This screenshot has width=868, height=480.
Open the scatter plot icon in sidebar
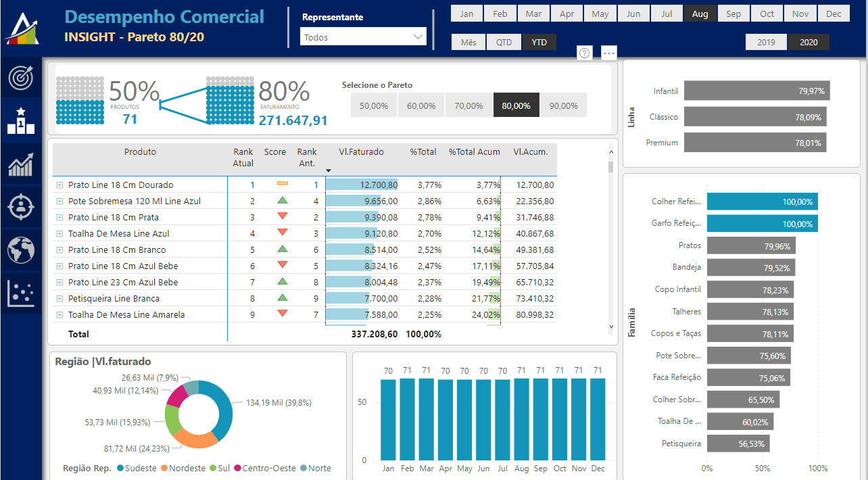(x=22, y=293)
